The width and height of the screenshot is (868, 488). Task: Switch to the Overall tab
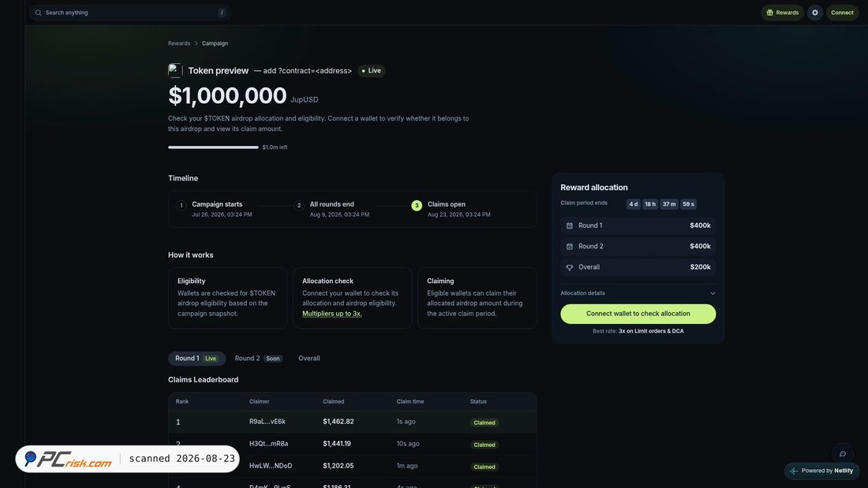coord(309,359)
